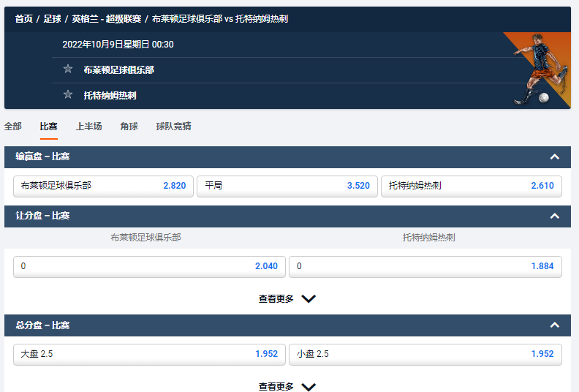Expand 查看更多 under 总分盘
Image resolution: width=579 pixels, height=392 pixels.
tap(287, 386)
